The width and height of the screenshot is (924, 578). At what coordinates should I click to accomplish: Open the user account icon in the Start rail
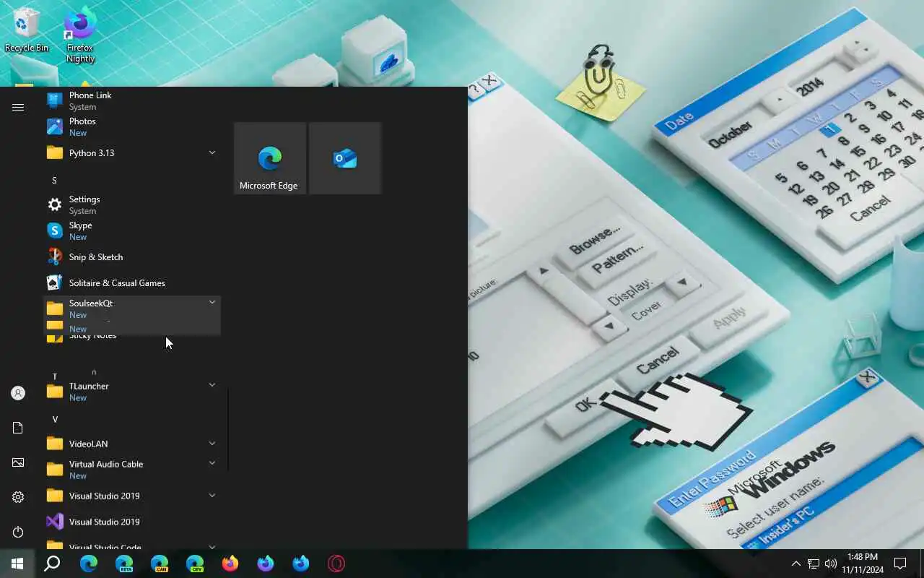click(x=18, y=393)
